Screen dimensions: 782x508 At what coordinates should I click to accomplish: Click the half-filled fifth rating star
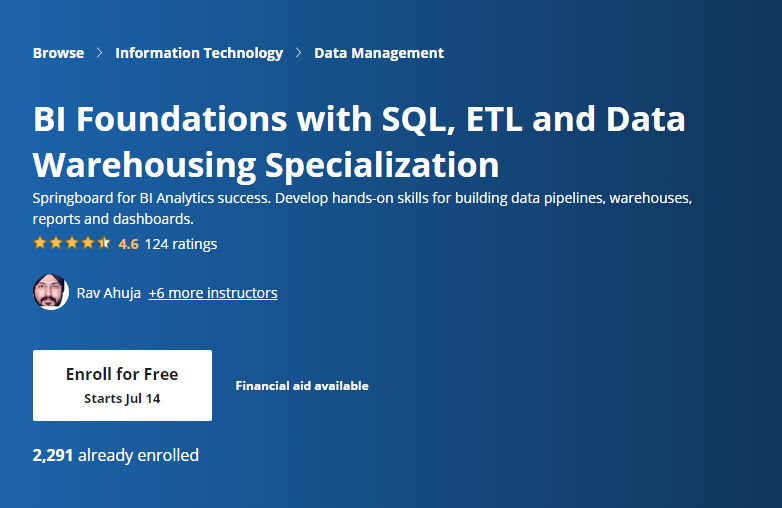pyautogui.click(x=104, y=243)
